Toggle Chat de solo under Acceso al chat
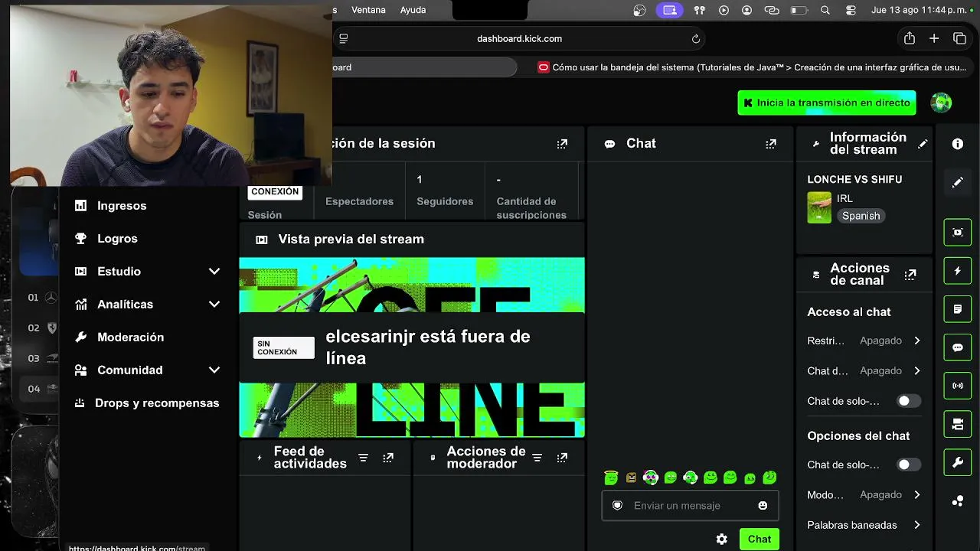The width and height of the screenshot is (980, 551). 908,401
